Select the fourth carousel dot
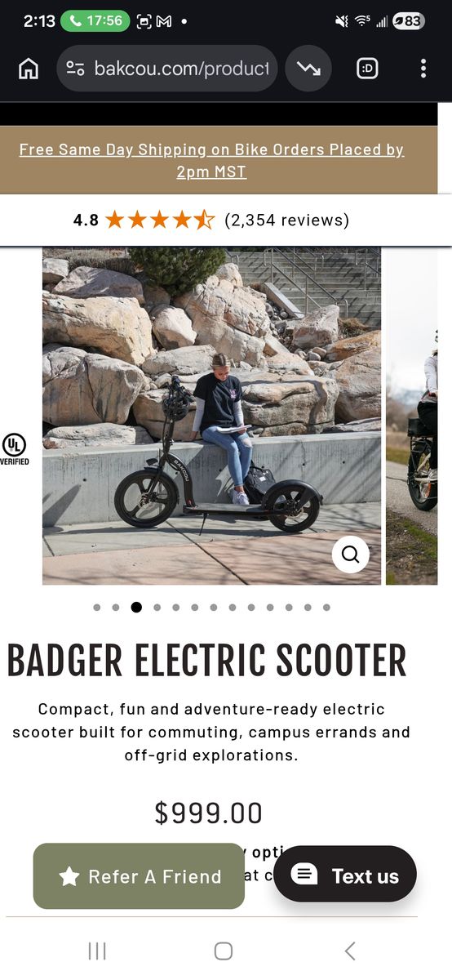Image resolution: width=452 pixels, height=980 pixels. (x=157, y=608)
